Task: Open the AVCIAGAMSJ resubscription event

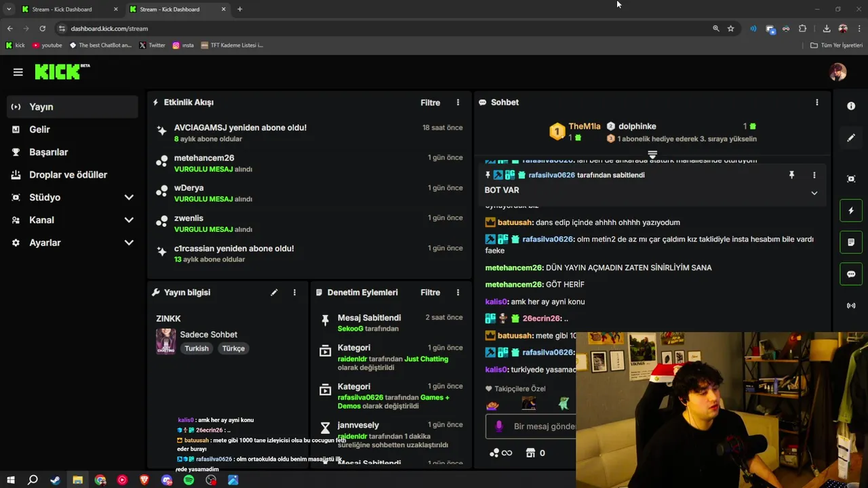Action: pyautogui.click(x=309, y=133)
